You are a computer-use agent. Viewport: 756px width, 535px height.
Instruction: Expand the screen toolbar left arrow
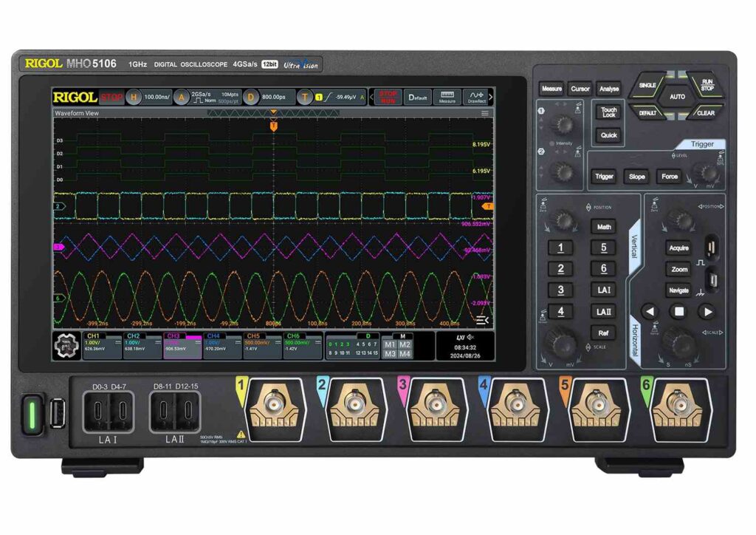[371, 97]
